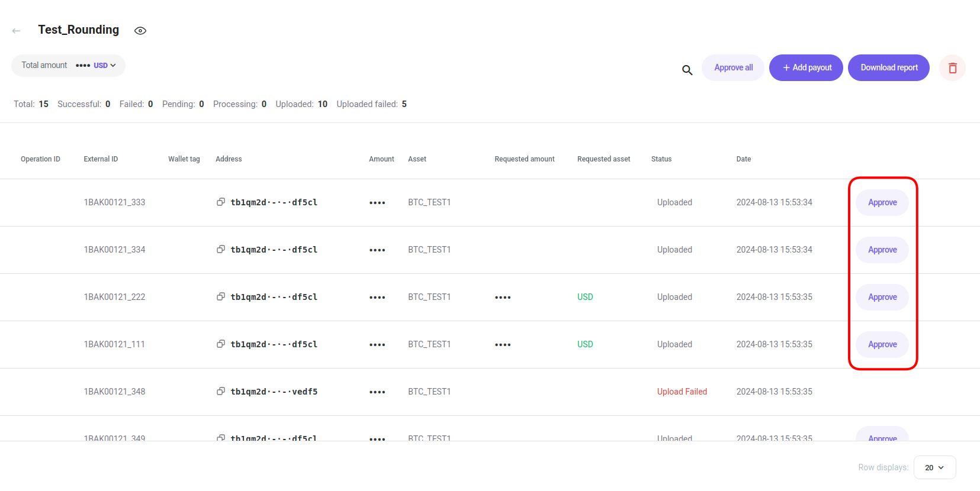980x491 pixels.
Task: Toggle the eye icon to show hidden amounts
Action: pyautogui.click(x=140, y=31)
